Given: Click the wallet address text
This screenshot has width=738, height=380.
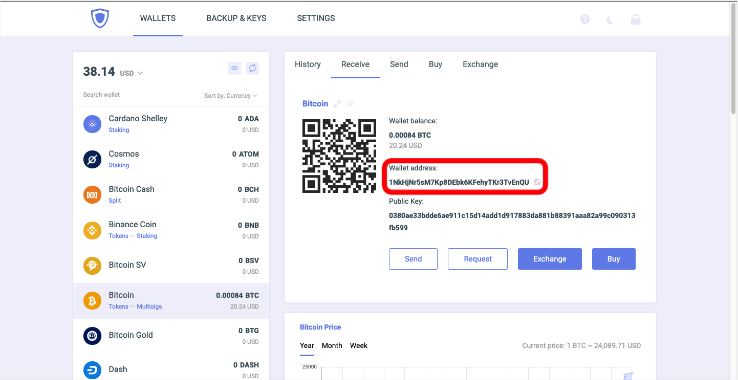Looking at the screenshot, I should [x=459, y=183].
